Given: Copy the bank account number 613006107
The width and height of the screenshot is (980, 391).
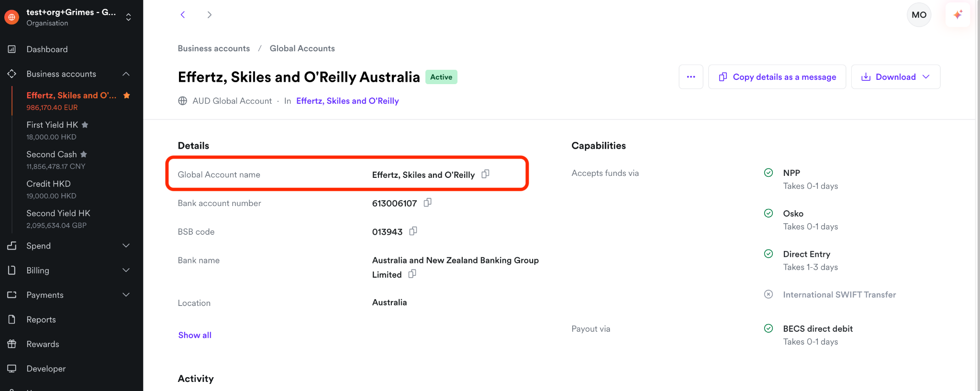Looking at the screenshot, I should click(x=427, y=203).
